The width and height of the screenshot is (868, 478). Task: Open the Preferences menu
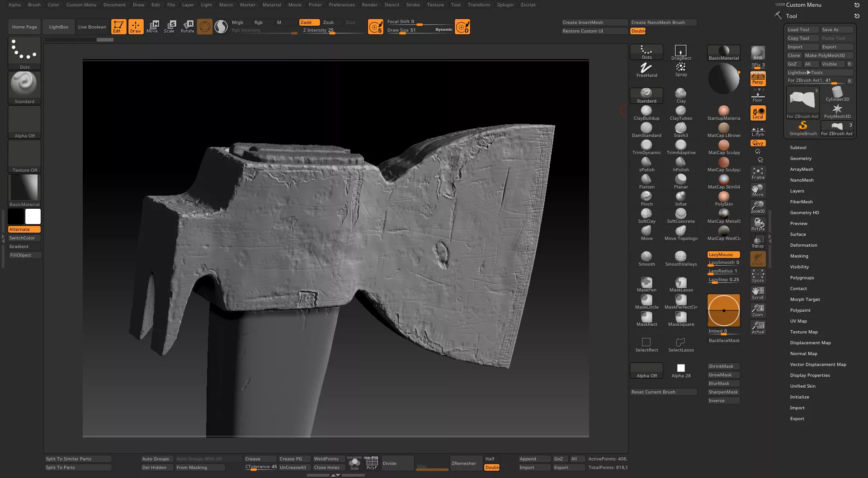pos(341,5)
